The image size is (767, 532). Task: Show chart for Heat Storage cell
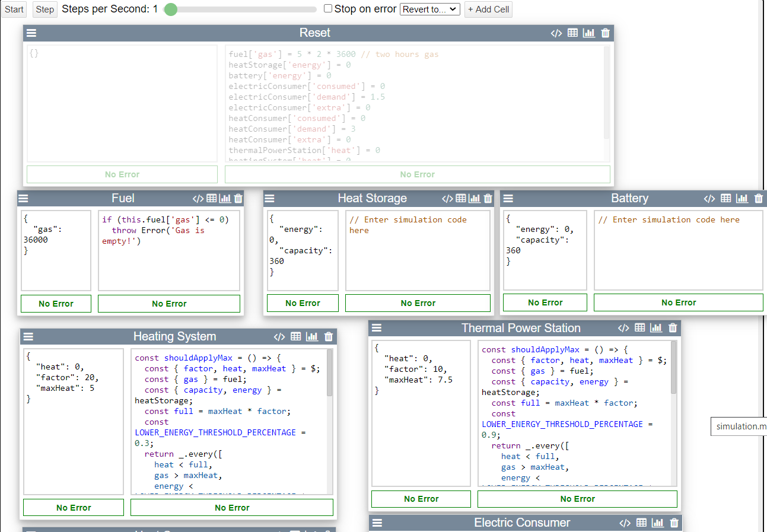475,198
